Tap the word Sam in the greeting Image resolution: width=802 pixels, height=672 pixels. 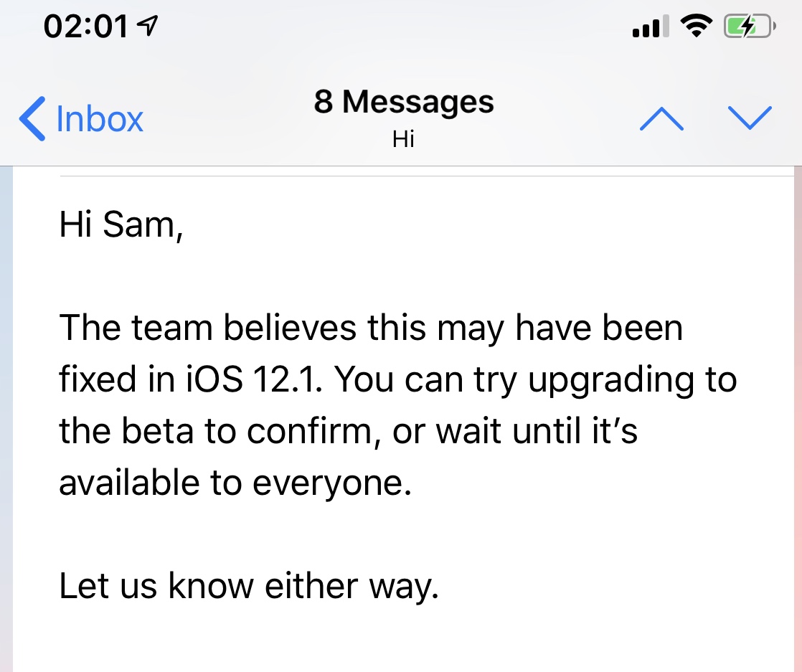point(142,225)
